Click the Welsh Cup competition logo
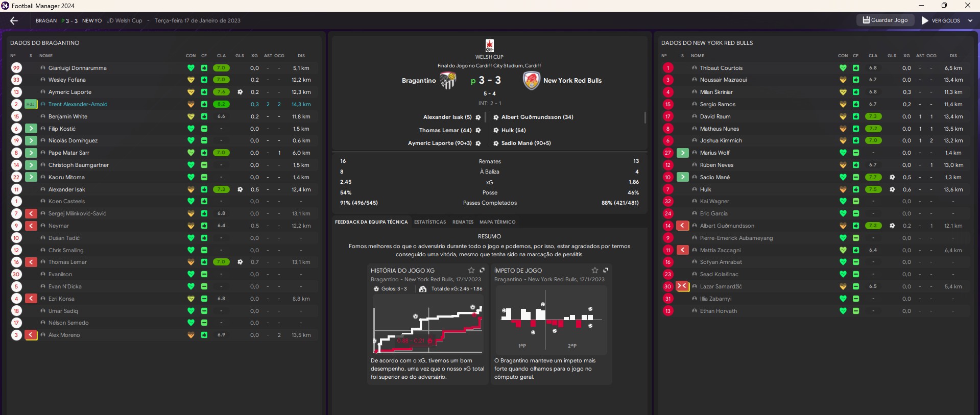Viewport: 980px width, 415px height. (489, 45)
